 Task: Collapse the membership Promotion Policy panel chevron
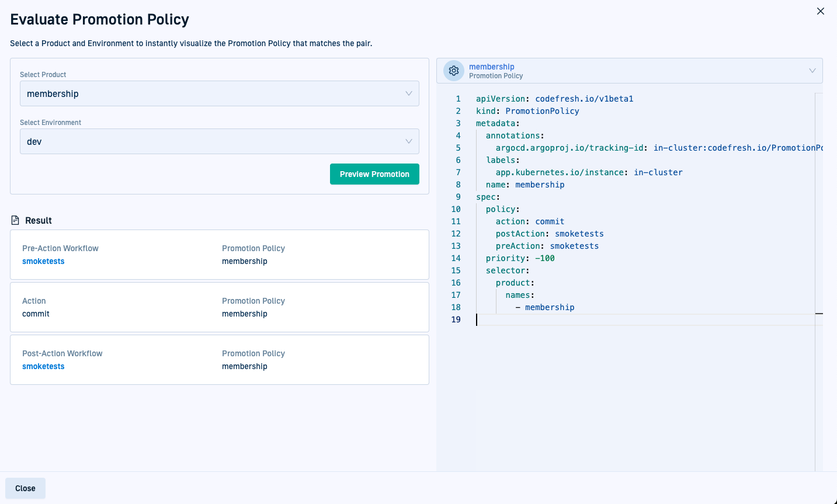click(x=812, y=71)
